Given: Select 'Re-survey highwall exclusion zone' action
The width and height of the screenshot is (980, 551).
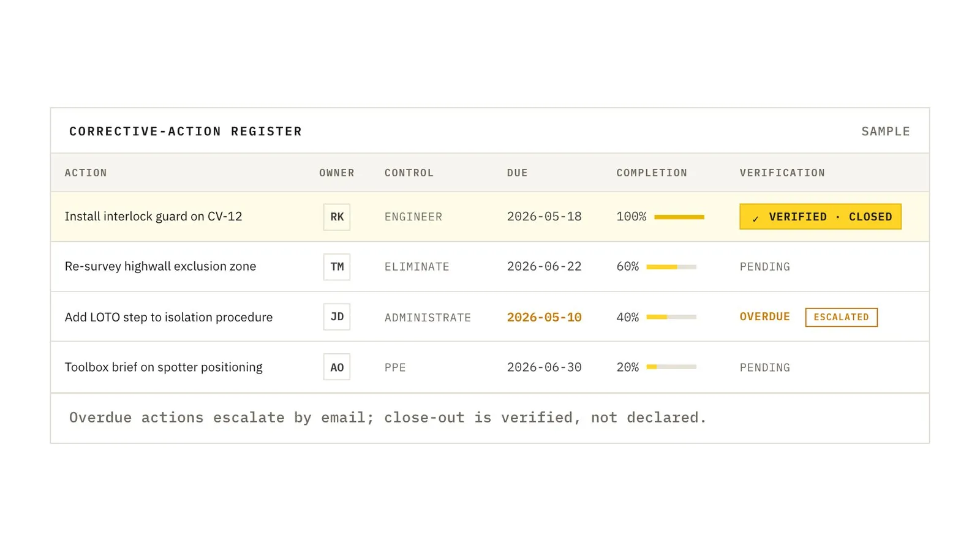Looking at the screenshot, I should click(x=160, y=266).
